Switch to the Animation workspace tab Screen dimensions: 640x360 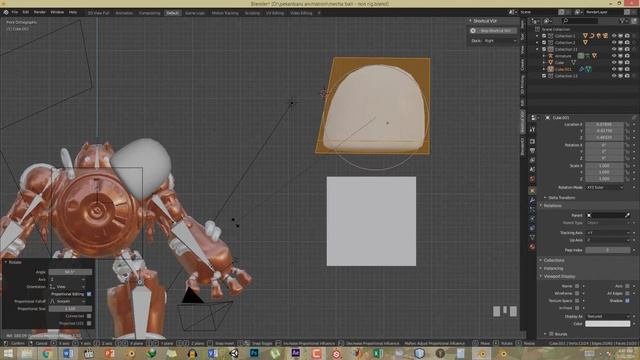pos(124,13)
